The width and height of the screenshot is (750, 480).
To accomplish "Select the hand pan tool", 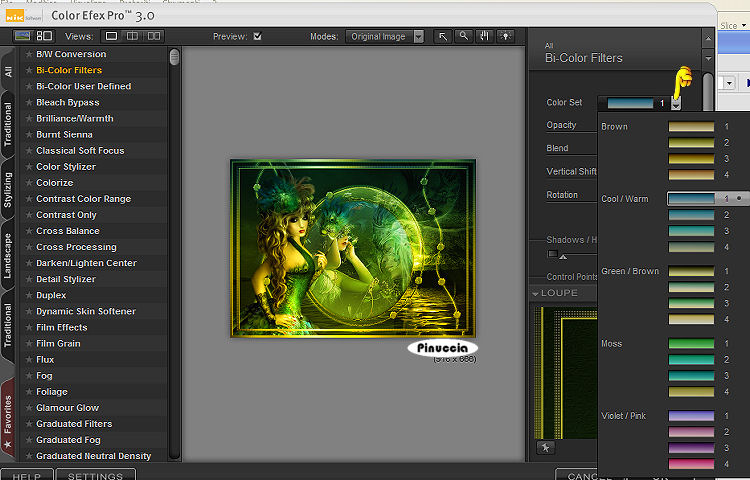I will [x=485, y=36].
